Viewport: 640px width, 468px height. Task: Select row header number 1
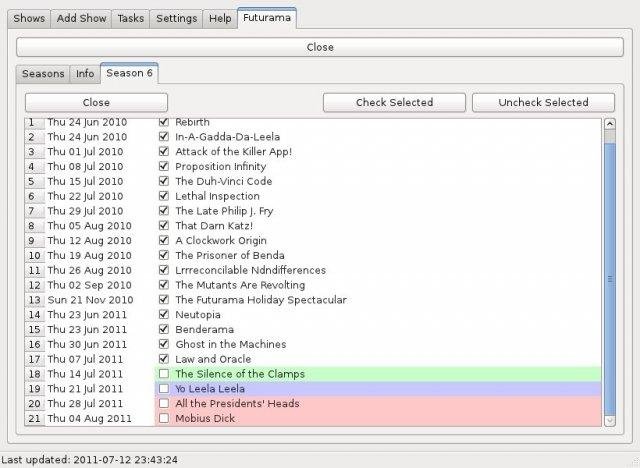(35, 122)
